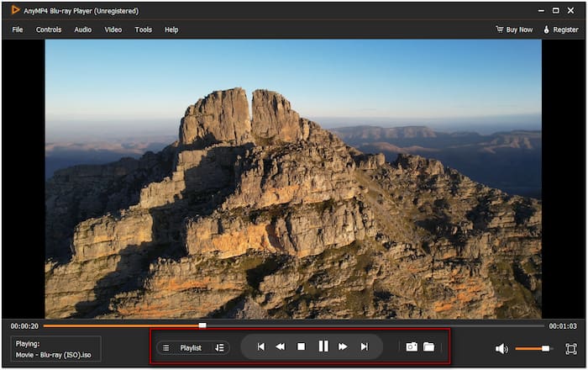
Task: Take a snapshot with camera icon
Action: (x=412, y=346)
